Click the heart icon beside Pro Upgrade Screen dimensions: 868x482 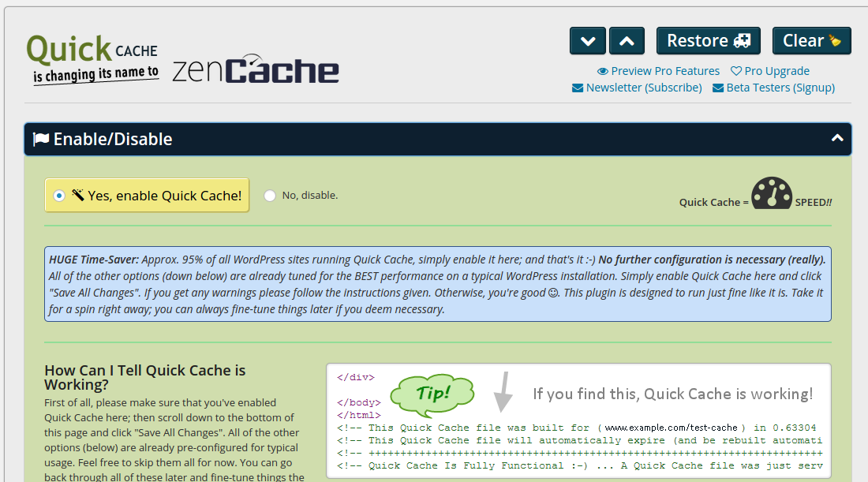(x=735, y=71)
